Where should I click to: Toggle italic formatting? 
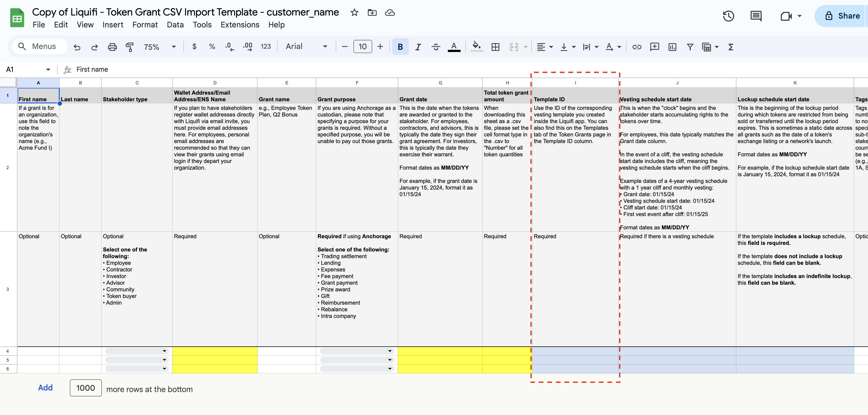coord(418,47)
